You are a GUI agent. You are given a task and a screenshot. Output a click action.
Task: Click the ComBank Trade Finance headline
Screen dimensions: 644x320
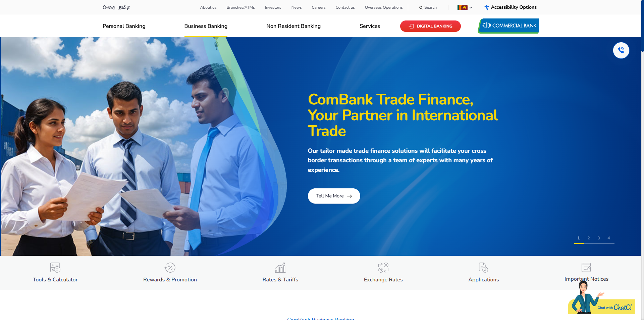pos(403,115)
